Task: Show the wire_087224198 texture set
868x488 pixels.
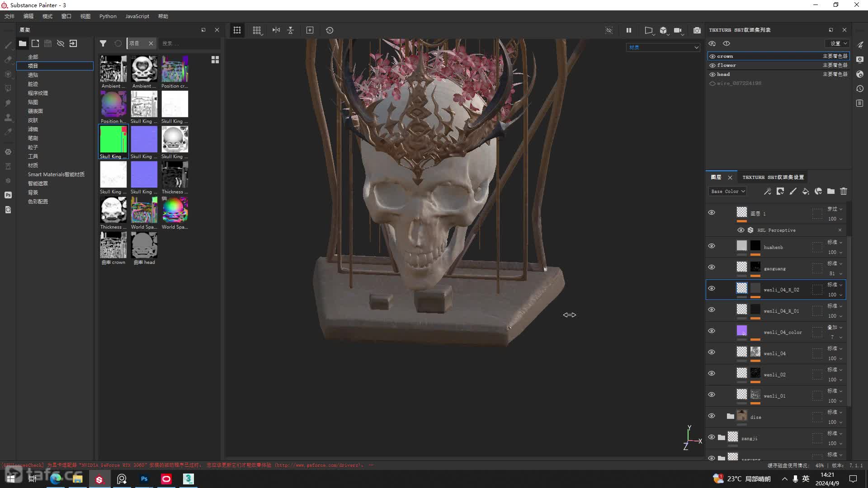Action: (x=712, y=84)
